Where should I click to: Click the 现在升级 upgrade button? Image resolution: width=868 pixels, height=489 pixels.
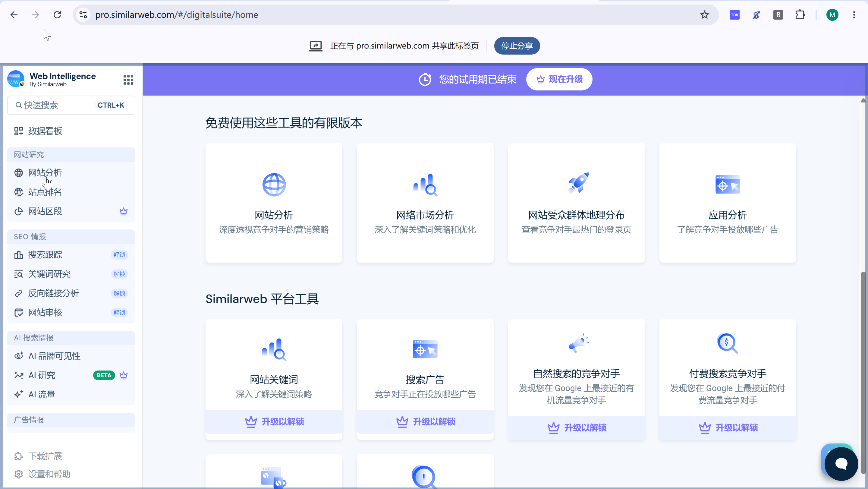pyautogui.click(x=559, y=79)
